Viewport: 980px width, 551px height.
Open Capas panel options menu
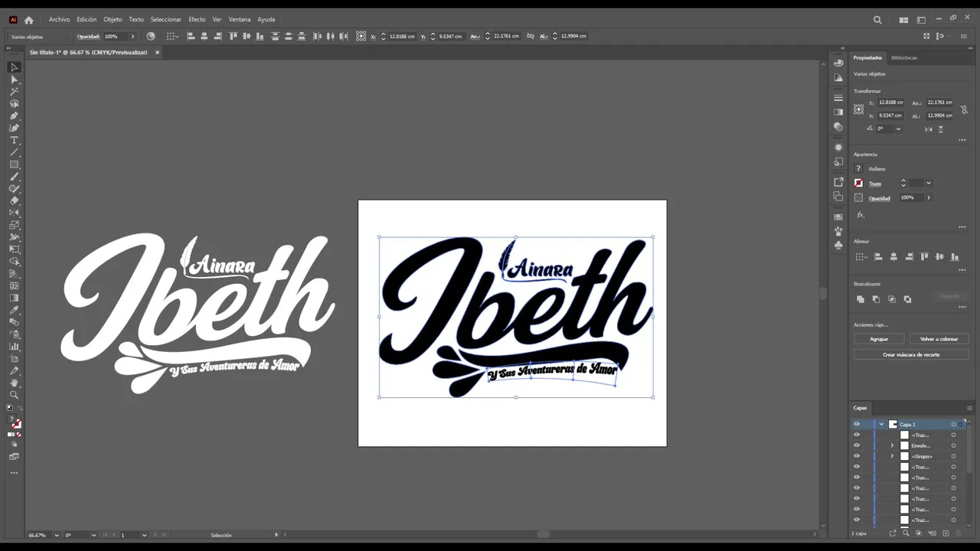tap(969, 408)
